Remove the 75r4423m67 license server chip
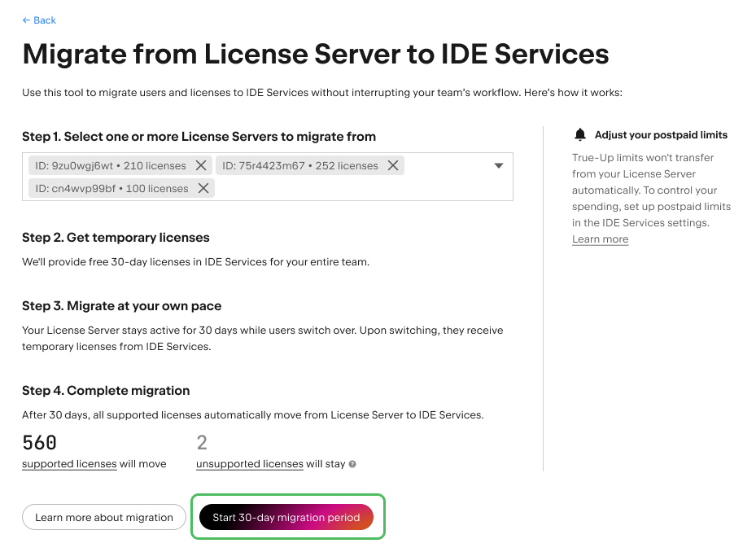Image resolution: width=756 pixels, height=552 pixels. click(393, 165)
